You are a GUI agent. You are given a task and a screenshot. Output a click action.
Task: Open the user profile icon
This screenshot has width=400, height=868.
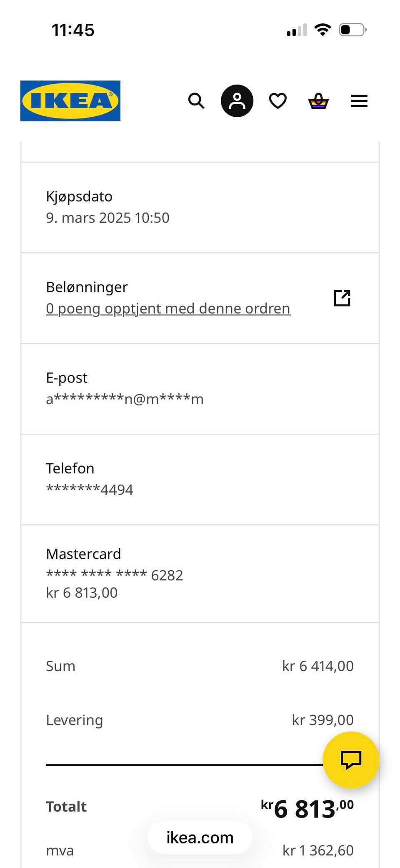pyautogui.click(x=237, y=101)
